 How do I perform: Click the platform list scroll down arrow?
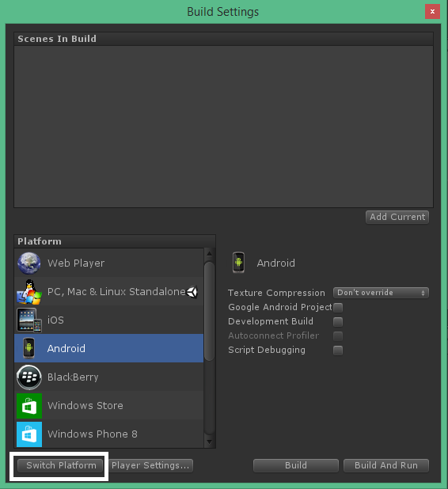(209, 442)
